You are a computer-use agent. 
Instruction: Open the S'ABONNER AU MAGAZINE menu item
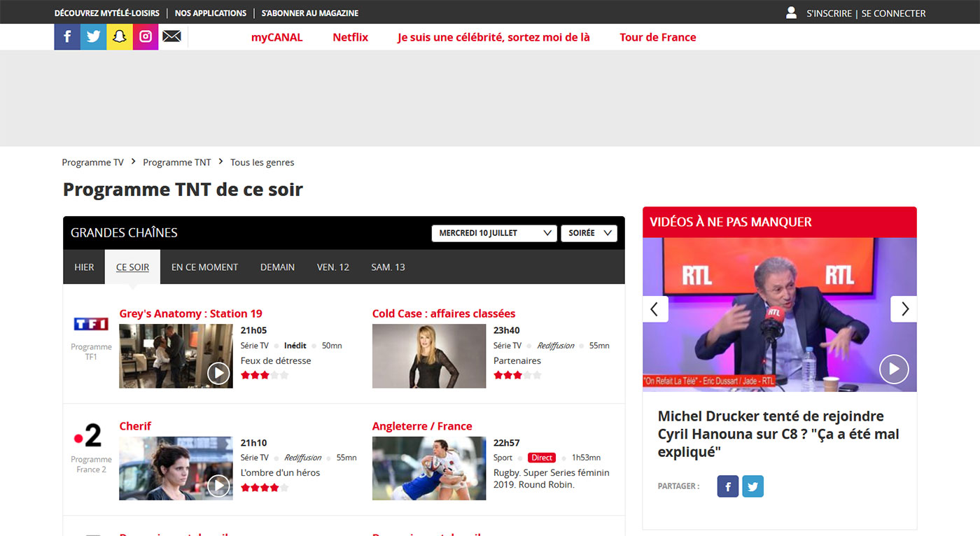coord(310,12)
